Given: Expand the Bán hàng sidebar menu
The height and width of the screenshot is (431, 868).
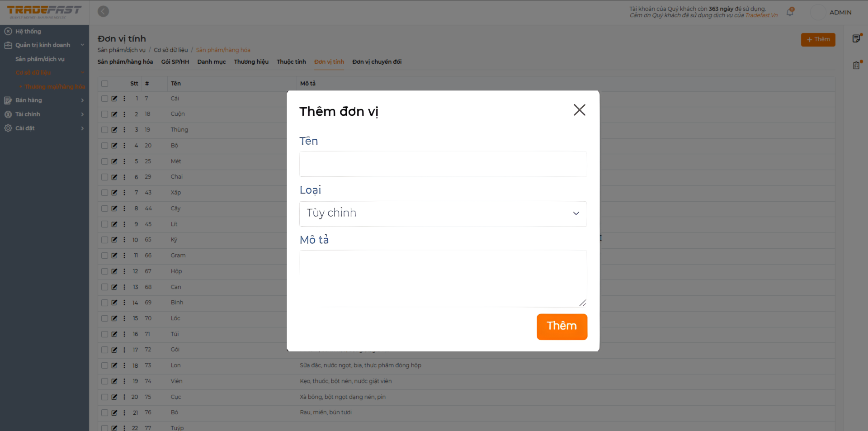Looking at the screenshot, I should (x=44, y=100).
